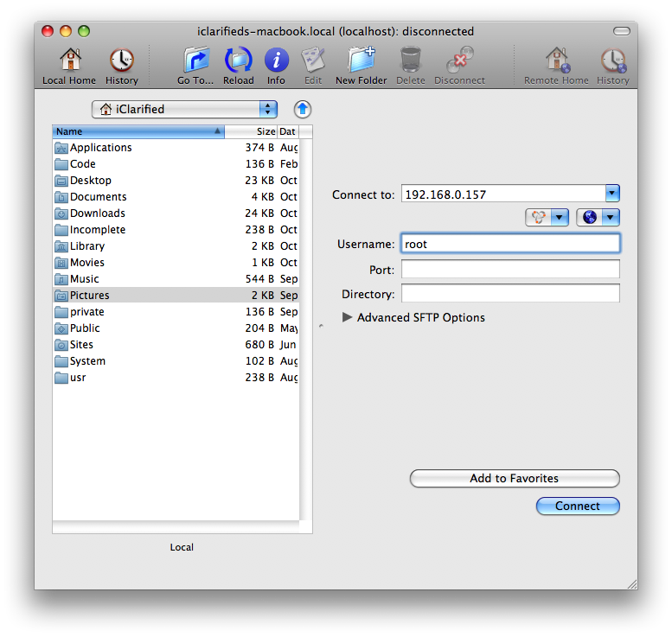Click the Remote Home toolbar icon
The height and width of the screenshot is (637, 672).
coord(555,61)
